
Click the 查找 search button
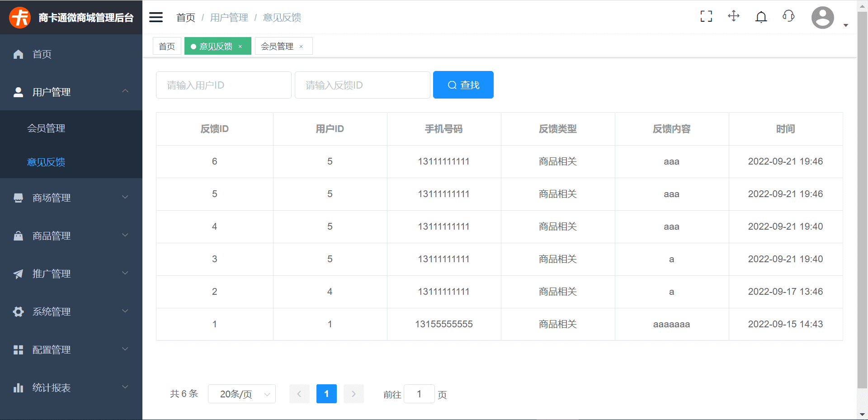pos(463,85)
